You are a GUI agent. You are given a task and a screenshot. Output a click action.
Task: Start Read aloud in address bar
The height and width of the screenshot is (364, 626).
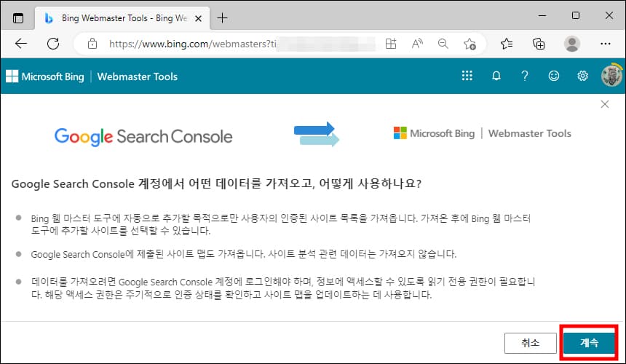pyautogui.click(x=417, y=44)
